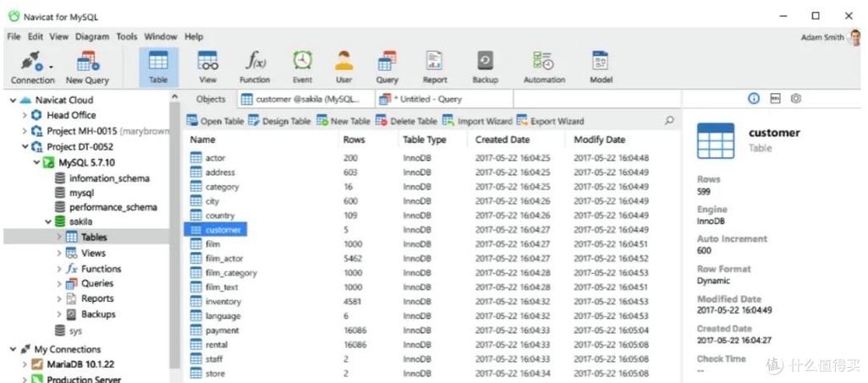Open the File menu

pyautogui.click(x=14, y=36)
